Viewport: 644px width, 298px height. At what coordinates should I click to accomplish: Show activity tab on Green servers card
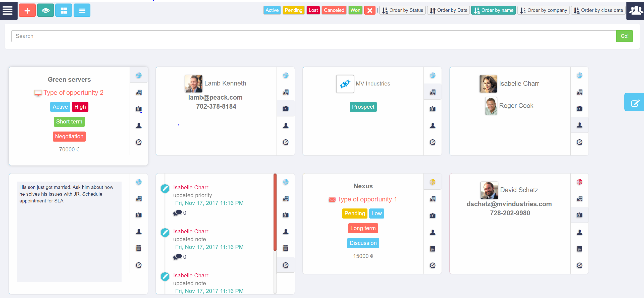pyautogui.click(x=139, y=142)
